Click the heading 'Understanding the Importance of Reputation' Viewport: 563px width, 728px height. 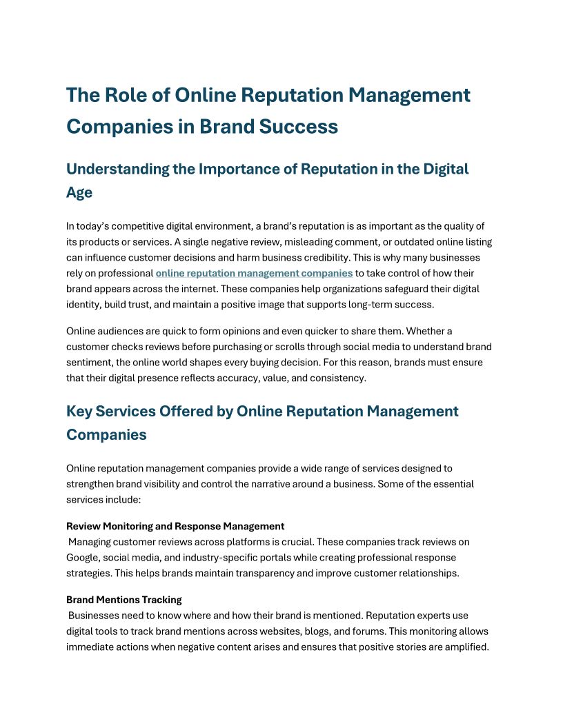pos(267,170)
